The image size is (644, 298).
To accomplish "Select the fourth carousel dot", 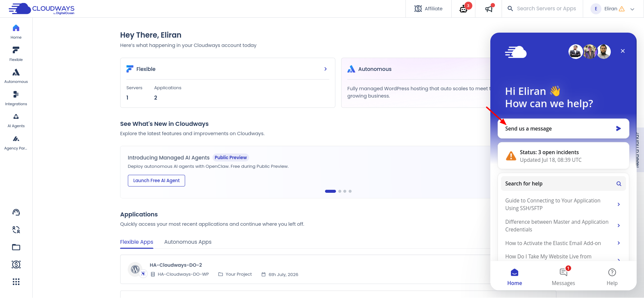I will click(x=350, y=191).
